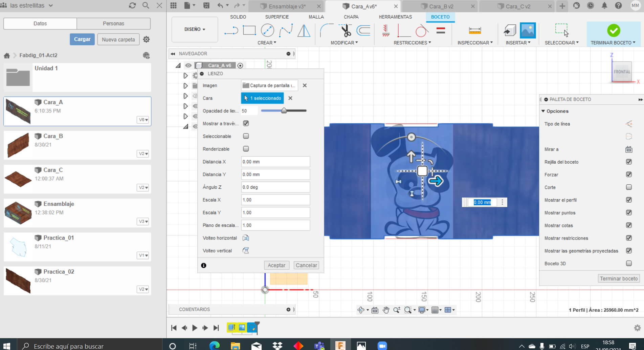Click the Escala X input field
644x350 pixels.
pos(275,200)
